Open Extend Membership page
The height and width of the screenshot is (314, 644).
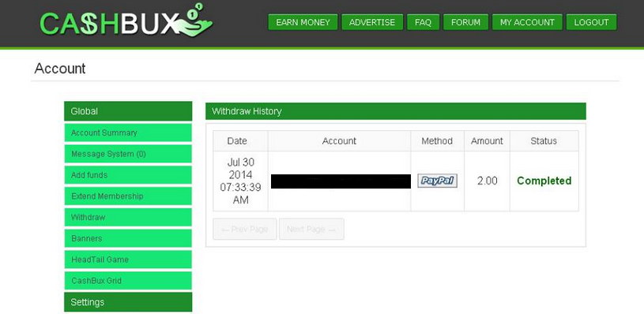click(128, 196)
